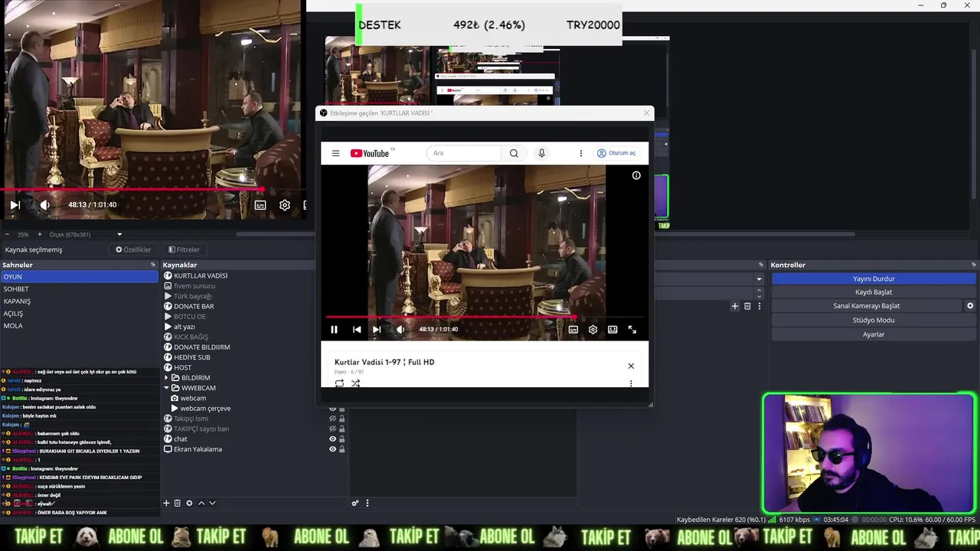Hide the Ekran Yakalama source
Image resolution: width=980 pixels, height=551 pixels.
pyautogui.click(x=332, y=449)
